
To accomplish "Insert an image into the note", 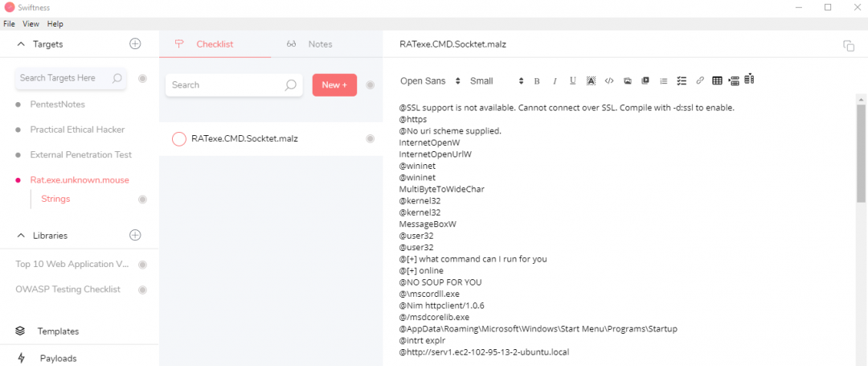I will point(627,80).
